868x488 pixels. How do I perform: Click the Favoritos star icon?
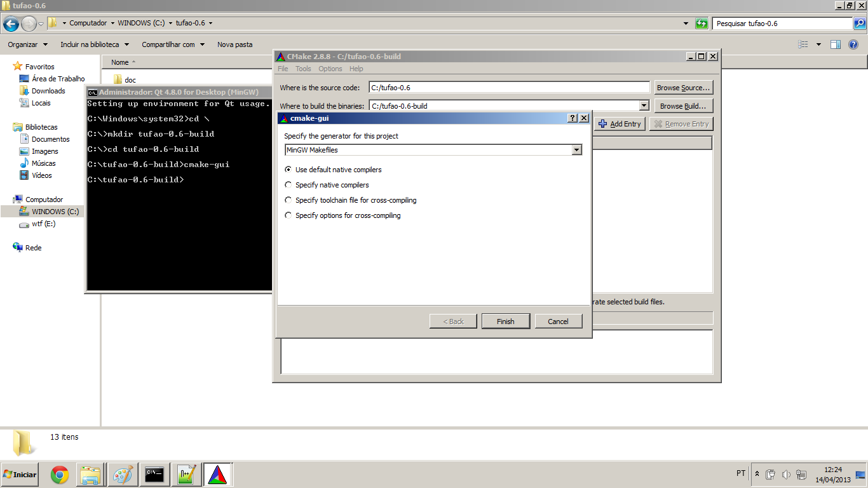click(18, 66)
